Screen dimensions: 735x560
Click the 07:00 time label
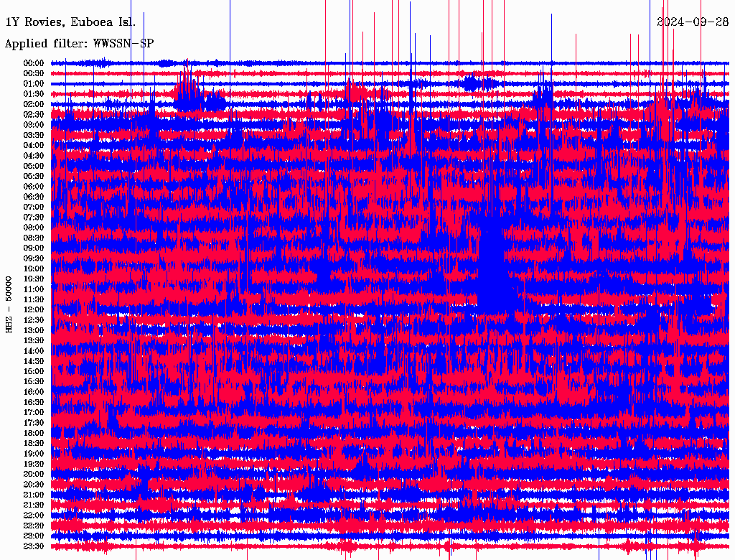pos(34,207)
